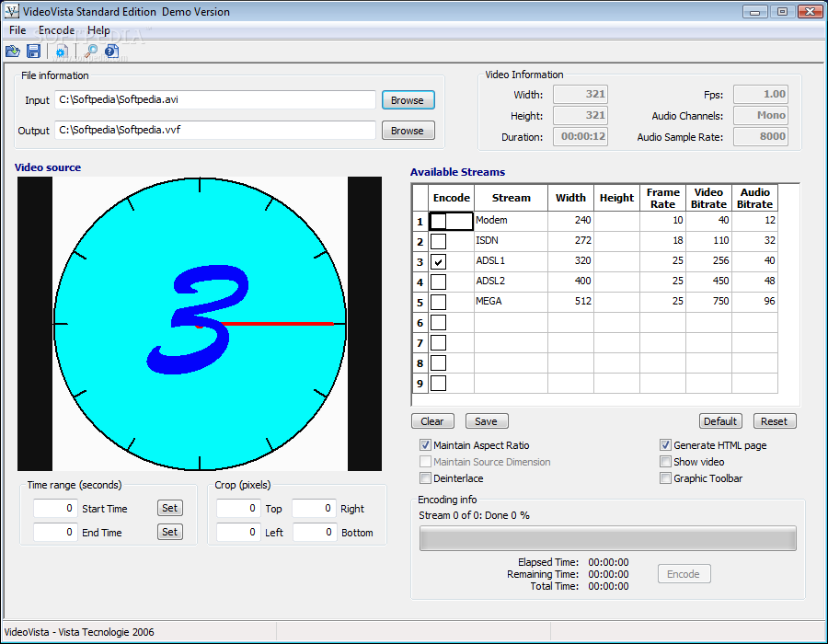Open the File menu
Viewport: 828px width, 644px height.
17,30
